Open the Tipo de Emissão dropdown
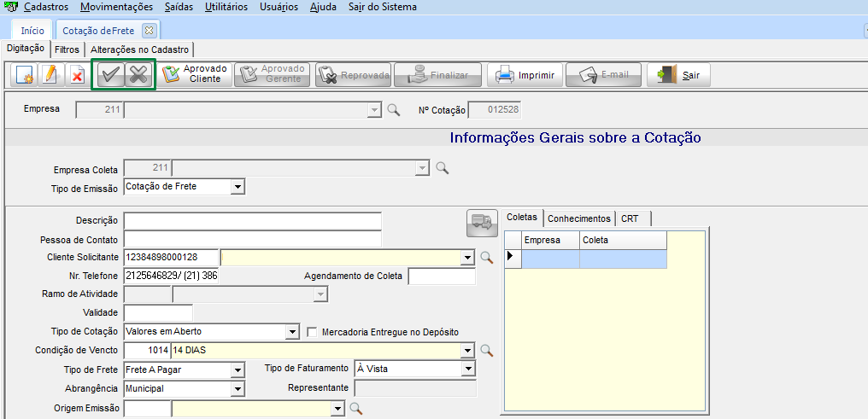The height and width of the screenshot is (419, 868). click(238, 186)
